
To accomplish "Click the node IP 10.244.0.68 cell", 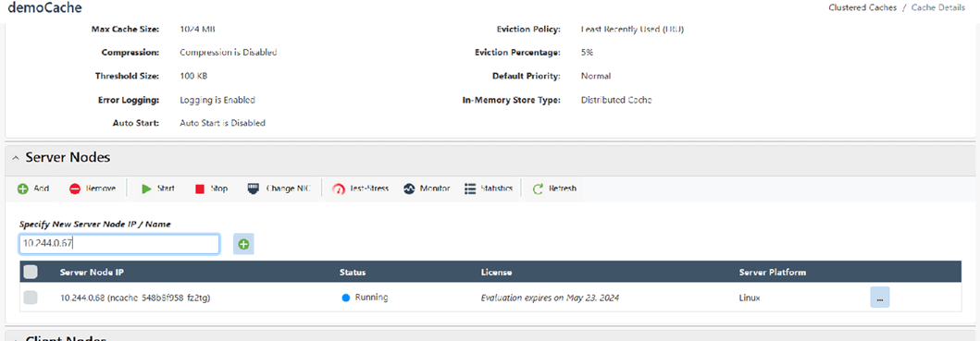I will pyautogui.click(x=135, y=298).
